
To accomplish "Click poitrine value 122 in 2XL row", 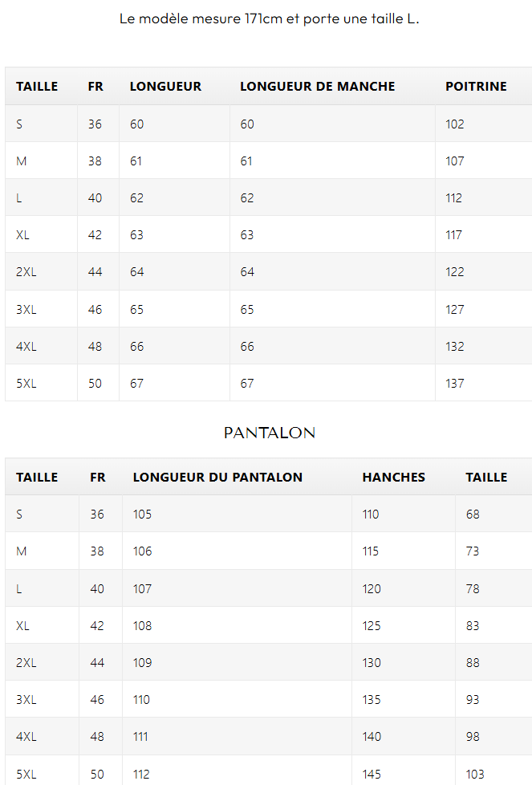I will click(455, 272).
